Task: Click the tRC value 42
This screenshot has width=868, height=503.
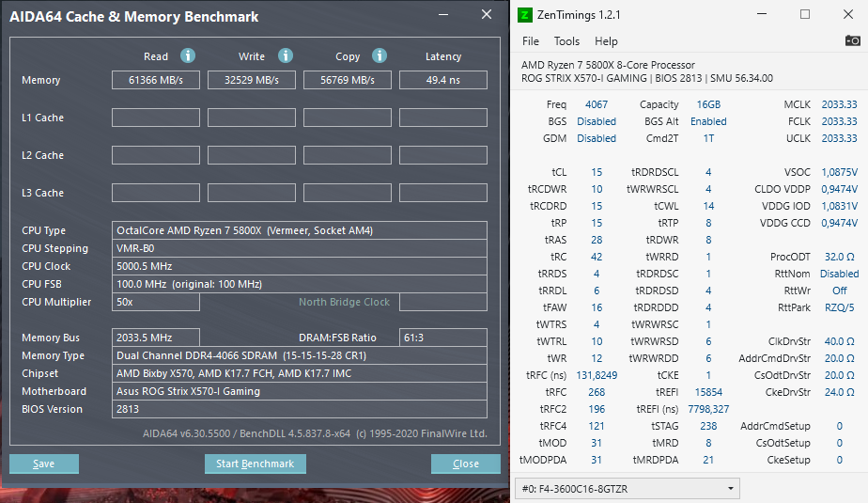Action: point(597,257)
